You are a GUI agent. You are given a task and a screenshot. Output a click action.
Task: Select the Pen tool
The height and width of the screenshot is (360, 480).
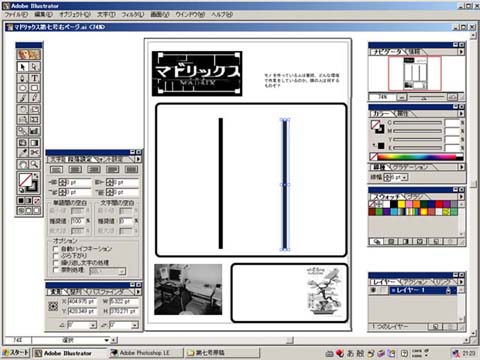coord(23,78)
